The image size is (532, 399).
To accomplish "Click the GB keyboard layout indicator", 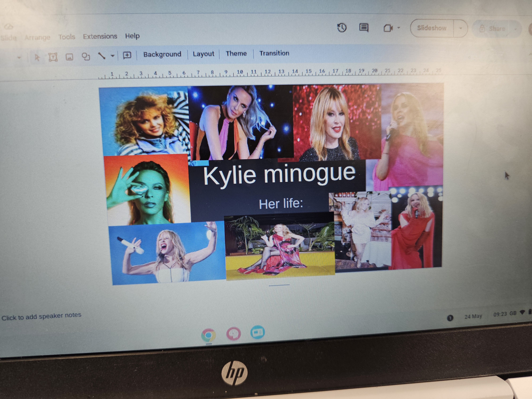I will point(513,313).
